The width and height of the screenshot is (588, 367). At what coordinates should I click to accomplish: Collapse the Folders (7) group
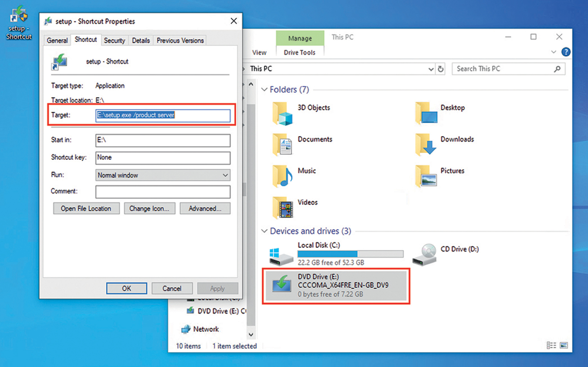click(264, 90)
